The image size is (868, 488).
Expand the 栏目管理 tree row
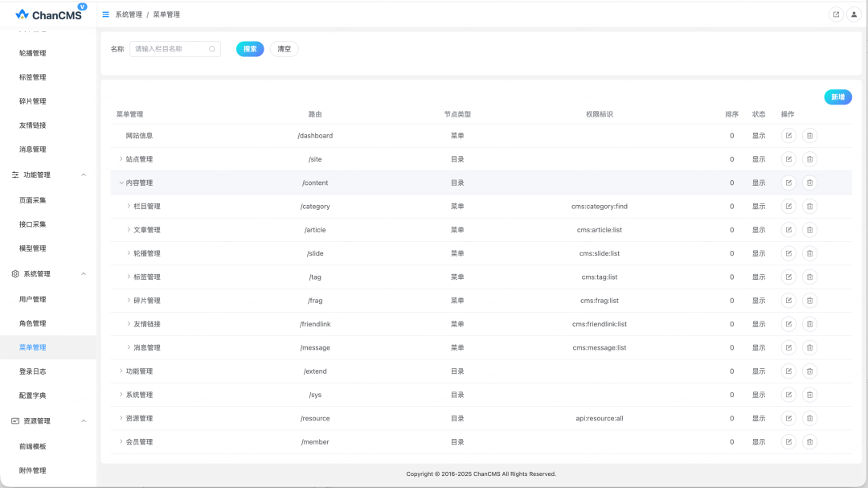click(129, 207)
